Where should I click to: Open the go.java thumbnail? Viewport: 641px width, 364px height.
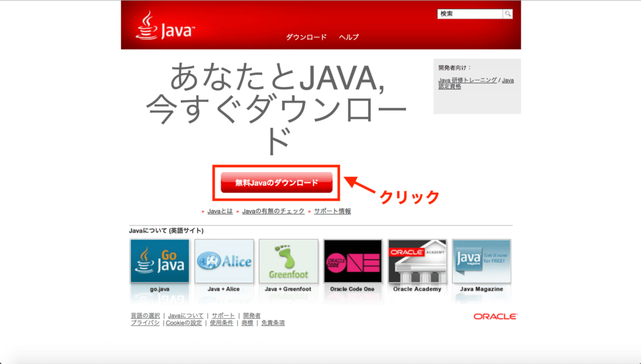(x=160, y=261)
